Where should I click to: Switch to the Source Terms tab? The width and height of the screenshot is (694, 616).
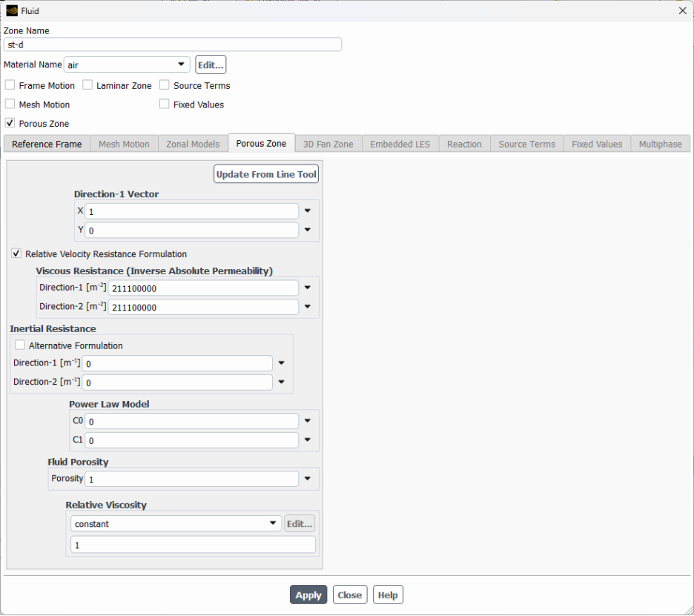527,145
